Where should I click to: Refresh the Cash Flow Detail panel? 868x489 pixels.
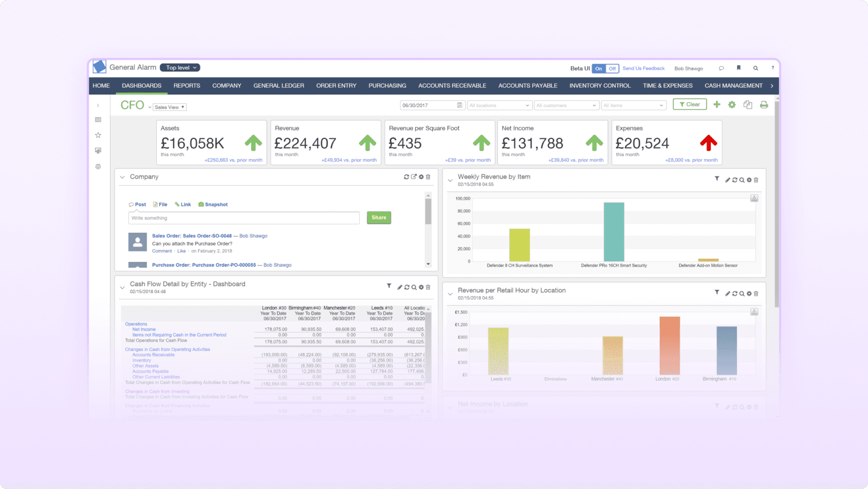click(x=407, y=287)
